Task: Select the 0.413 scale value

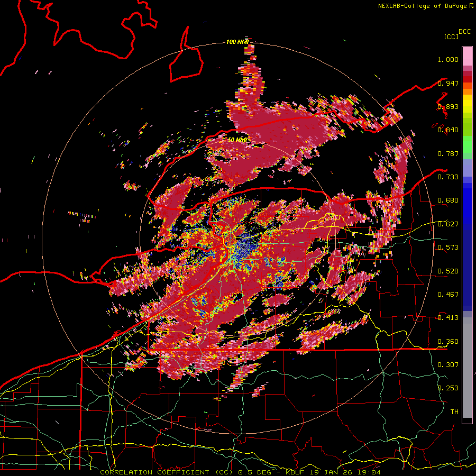Action: pyautogui.click(x=448, y=318)
